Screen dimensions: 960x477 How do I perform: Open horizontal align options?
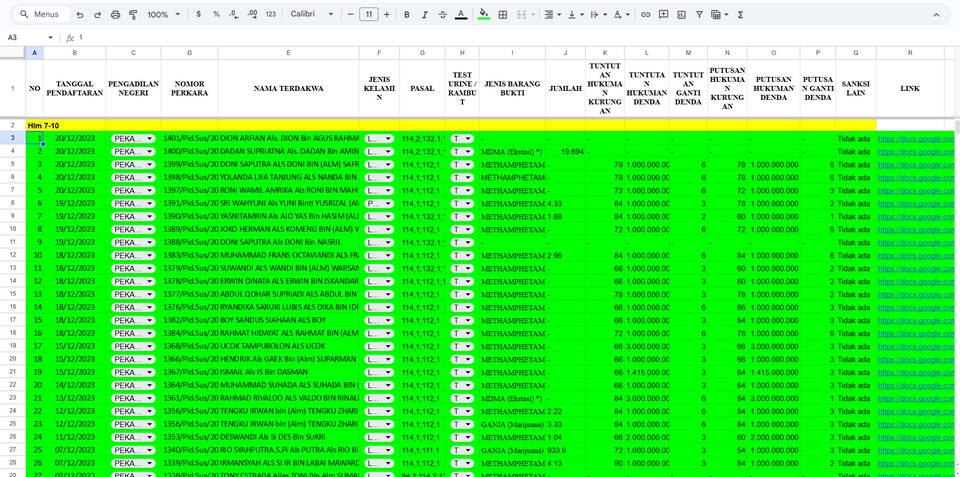point(552,14)
